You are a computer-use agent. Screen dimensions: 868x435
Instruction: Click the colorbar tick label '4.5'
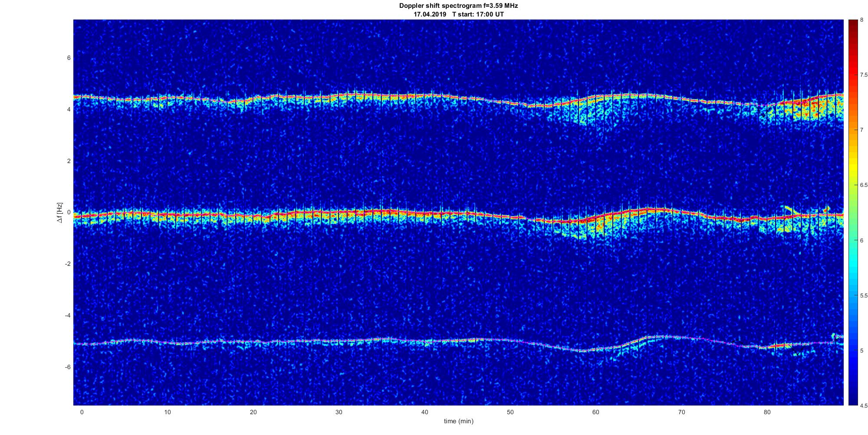coord(864,406)
